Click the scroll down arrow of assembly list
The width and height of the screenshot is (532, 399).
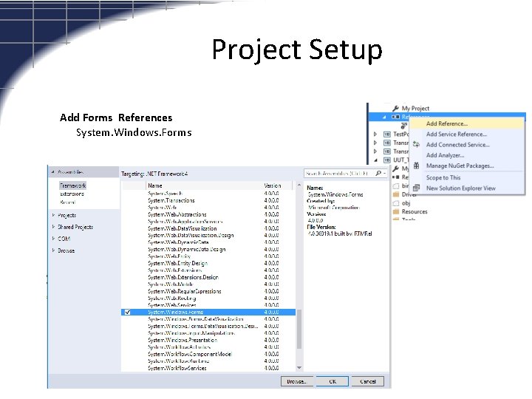coord(299,368)
